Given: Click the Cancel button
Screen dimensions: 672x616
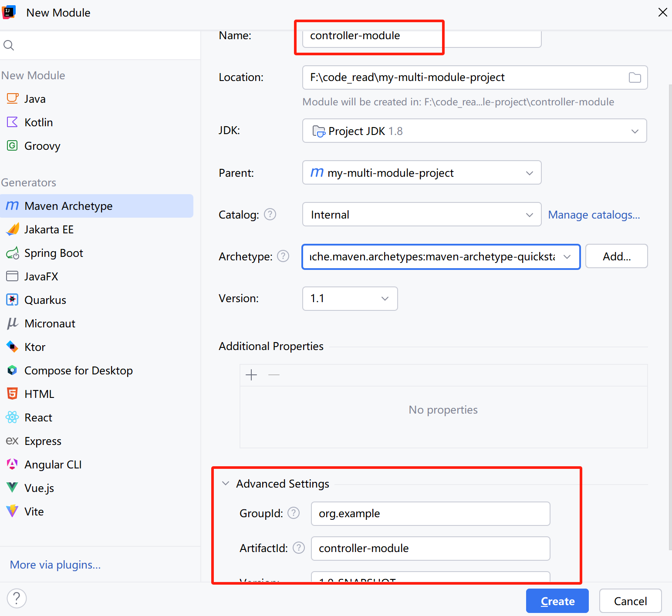Looking at the screenshot, I should [630, 601].
